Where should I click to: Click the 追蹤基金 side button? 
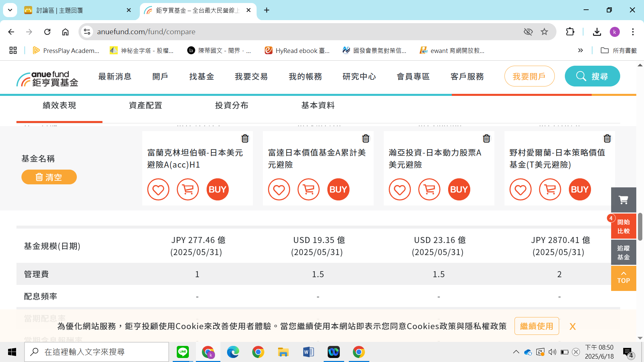pyautogui.click(x=624, y=252)
